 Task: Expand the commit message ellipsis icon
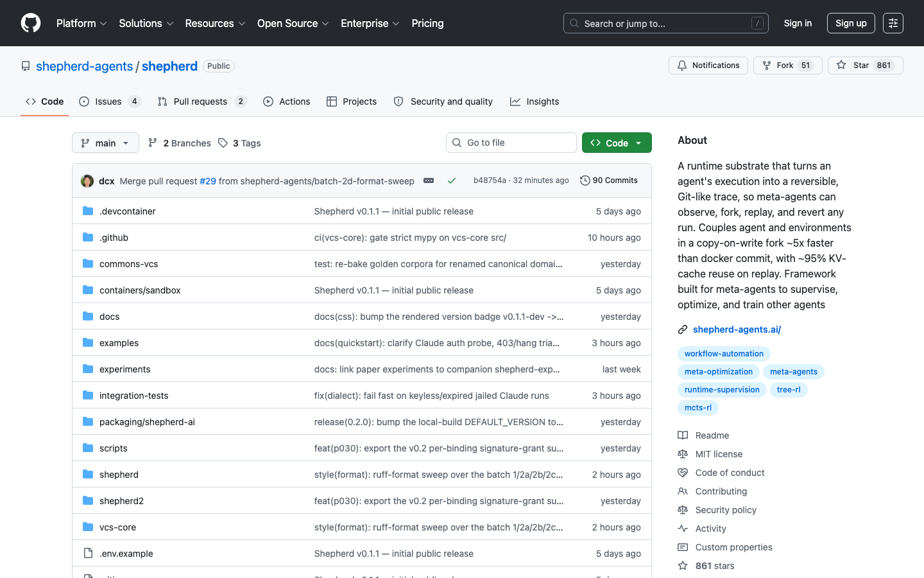pos(429,181)
